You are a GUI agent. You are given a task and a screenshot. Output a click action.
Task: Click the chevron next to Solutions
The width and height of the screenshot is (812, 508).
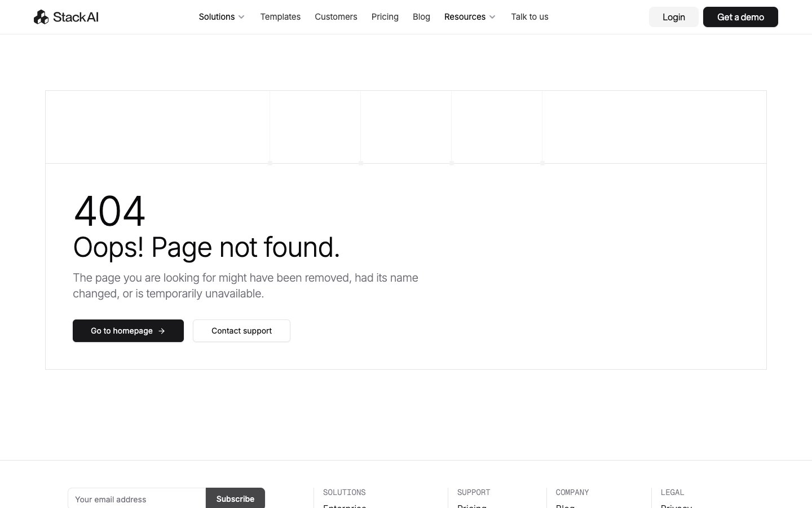point(241,17)
